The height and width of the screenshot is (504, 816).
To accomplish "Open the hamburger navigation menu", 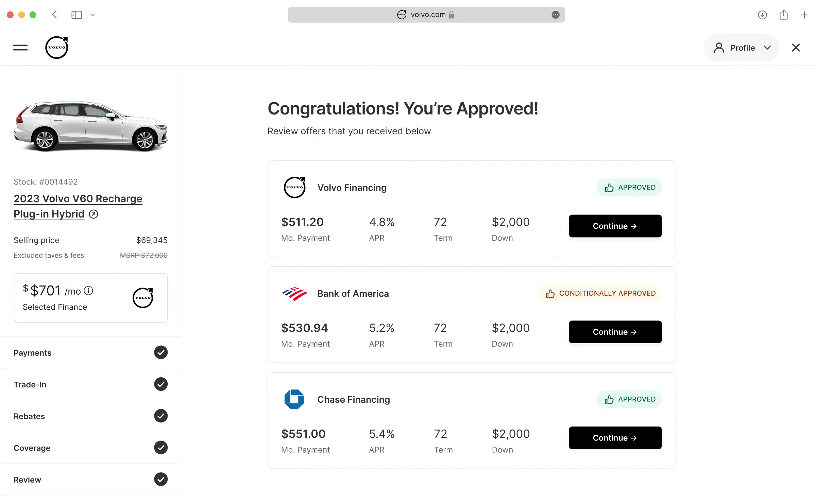I will [x=20, y=48].
